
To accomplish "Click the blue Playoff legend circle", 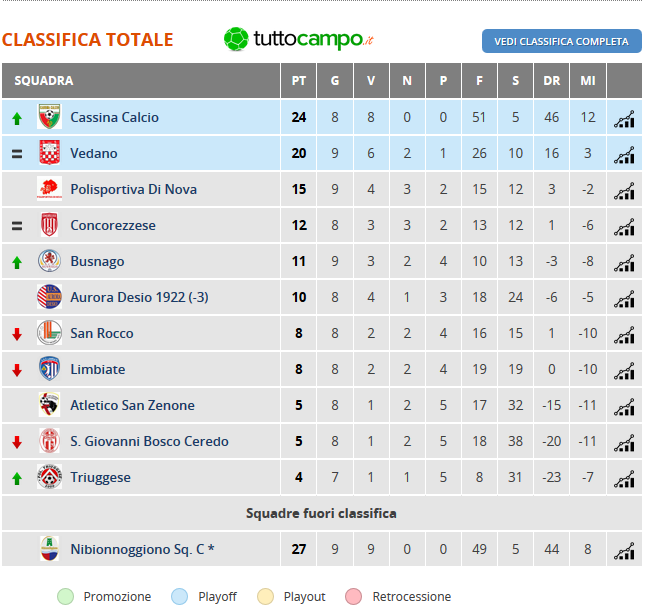I will [179, 597].
